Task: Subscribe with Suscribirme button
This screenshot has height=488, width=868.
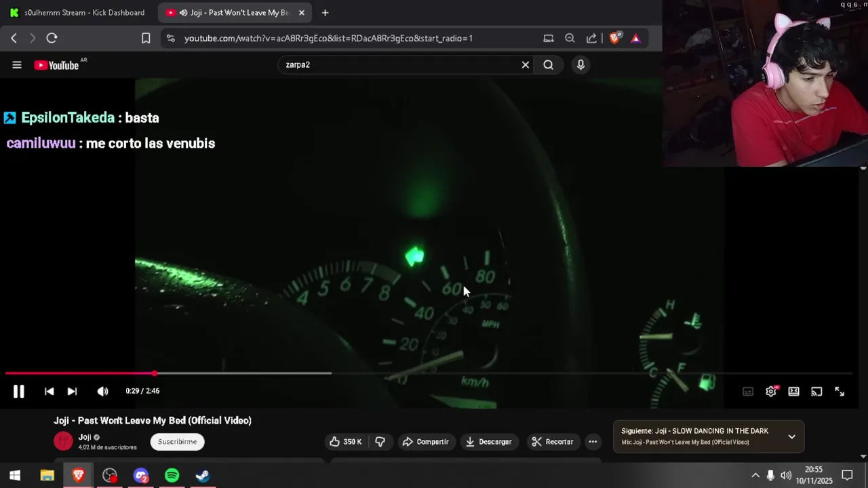Action: click(177, 442)
